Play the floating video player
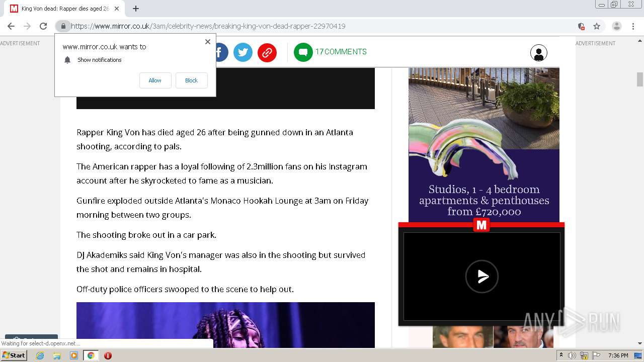This screenshot has height=362, width=644. tap(482, 277)
